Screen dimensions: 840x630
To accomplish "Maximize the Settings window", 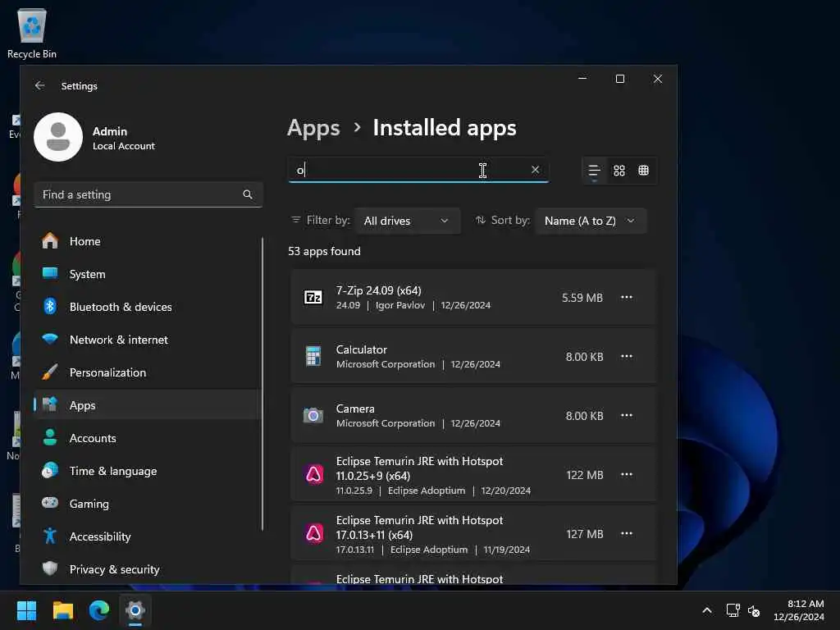I will 620,79.
